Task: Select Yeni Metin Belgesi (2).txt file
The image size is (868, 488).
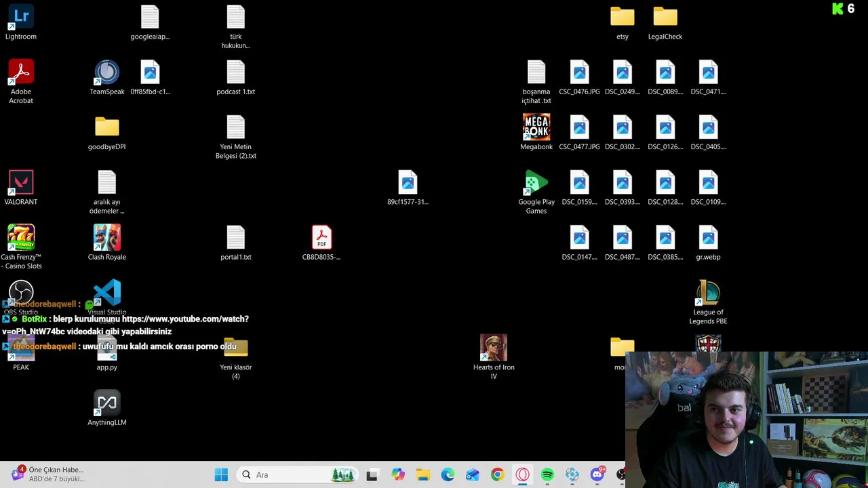Action: tap(236, 137)
